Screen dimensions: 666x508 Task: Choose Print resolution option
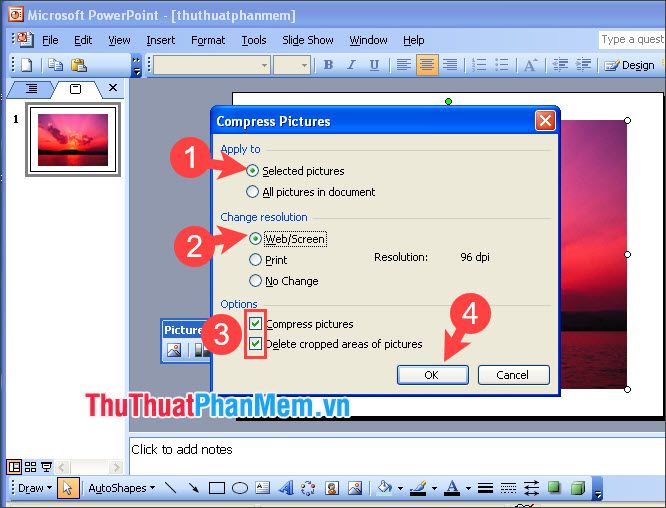pyautogui.click(x=255, y=260)
